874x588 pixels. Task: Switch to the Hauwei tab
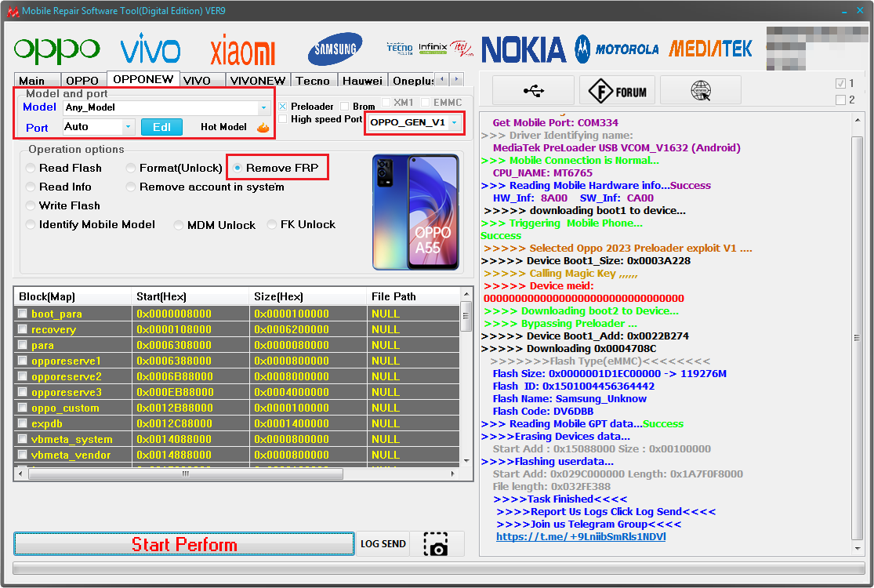click(x=362, y=81)
